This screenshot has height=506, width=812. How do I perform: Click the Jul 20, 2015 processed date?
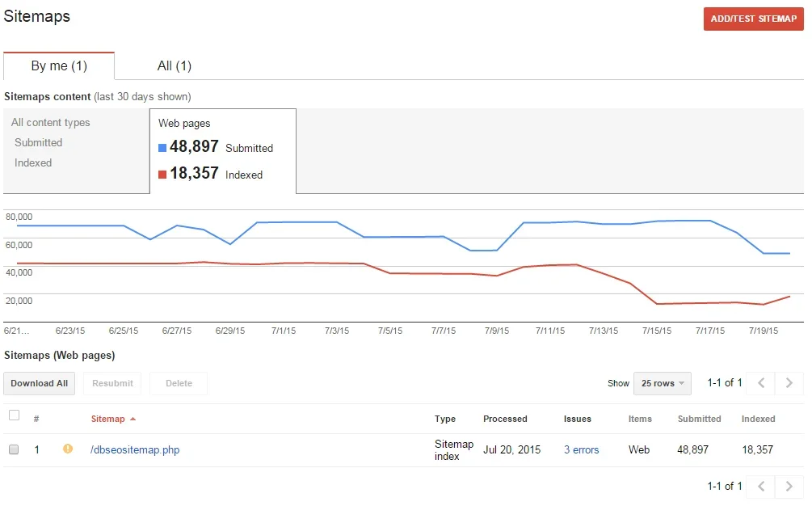tap(511, 449)
